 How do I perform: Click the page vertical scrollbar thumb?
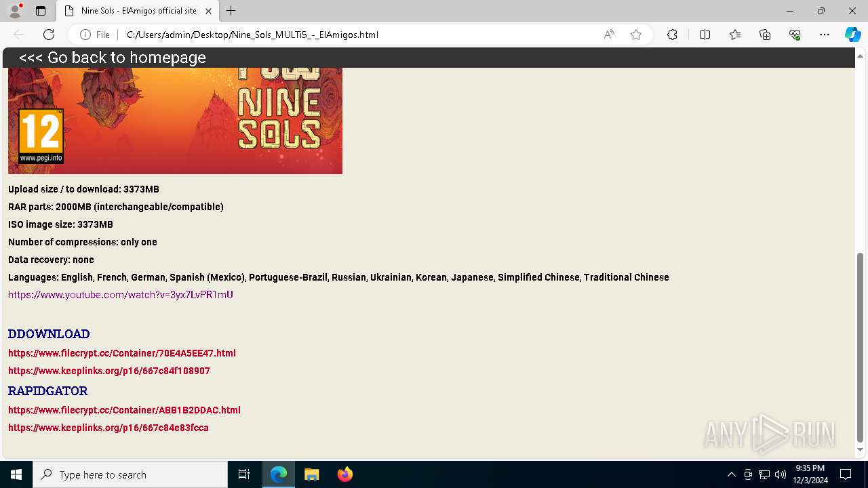861,347
